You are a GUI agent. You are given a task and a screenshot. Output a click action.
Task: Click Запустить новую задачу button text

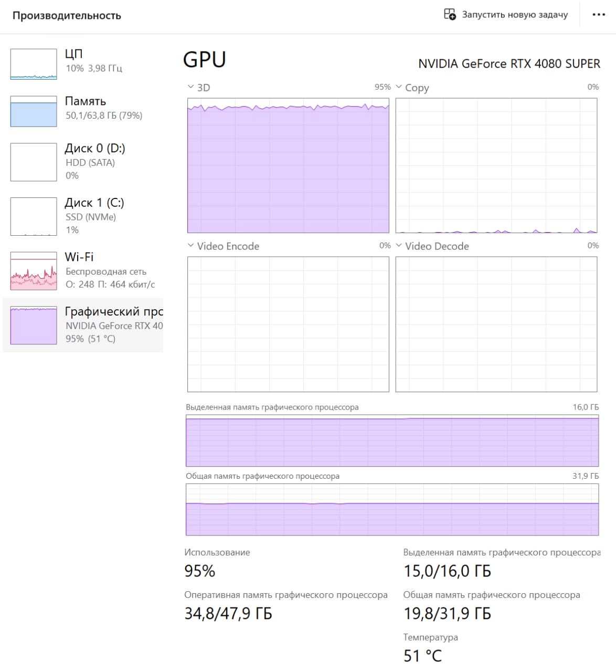click(x=515, y=15)
